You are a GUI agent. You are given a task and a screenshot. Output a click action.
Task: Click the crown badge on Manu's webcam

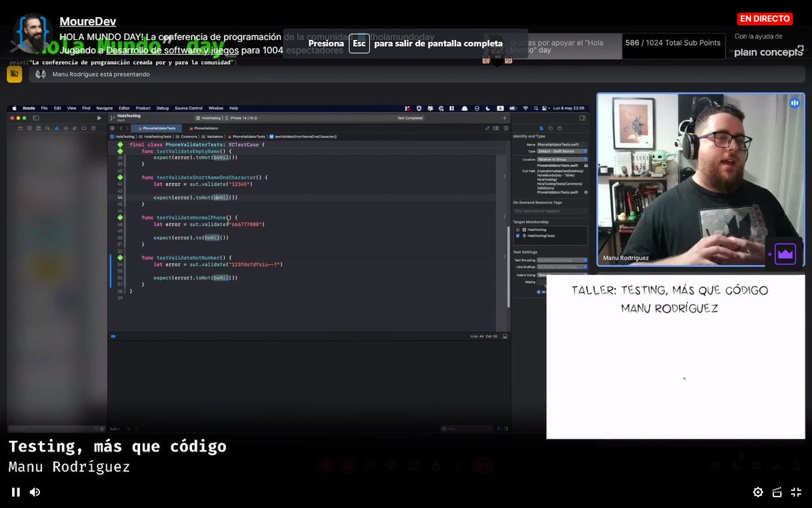pos(785,254)
